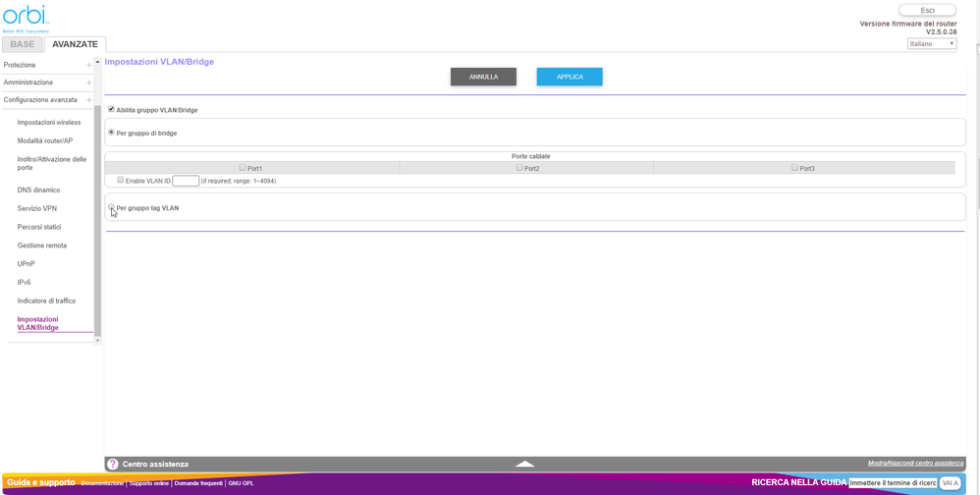
Task: Click the help question mark icon
Action: pos(112,464)
